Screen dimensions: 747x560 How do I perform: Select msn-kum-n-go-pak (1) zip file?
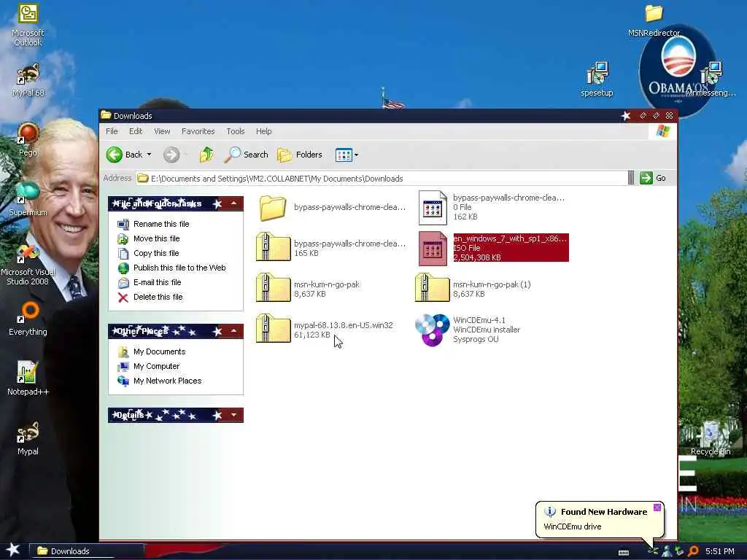tap(473, 289)
